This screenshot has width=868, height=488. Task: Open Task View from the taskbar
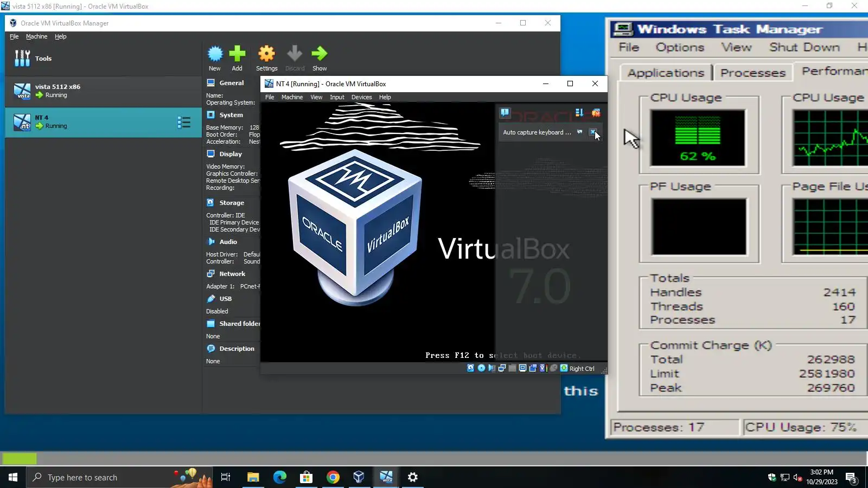[x=226, y=477]
